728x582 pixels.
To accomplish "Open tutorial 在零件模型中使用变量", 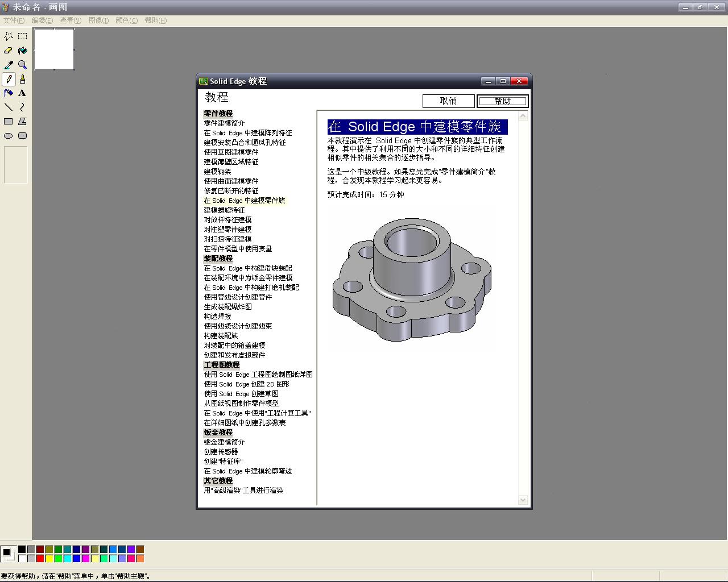I will 238,249.
